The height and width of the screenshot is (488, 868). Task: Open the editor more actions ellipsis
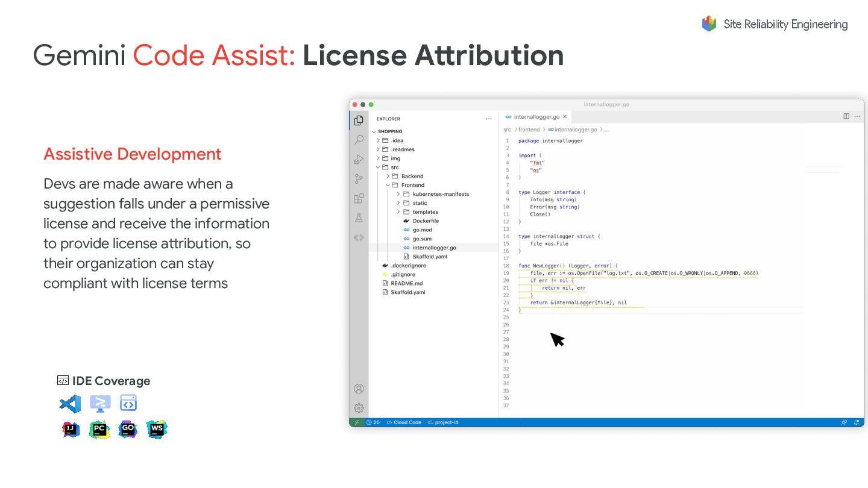coord(857,116)
